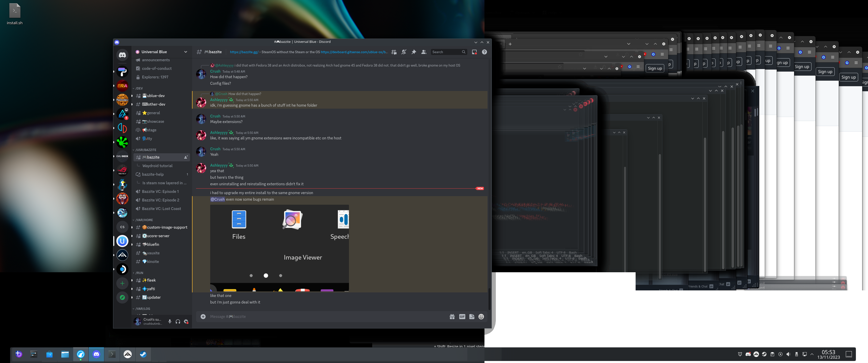Open the emoji picker

click(x=481, y=317)
